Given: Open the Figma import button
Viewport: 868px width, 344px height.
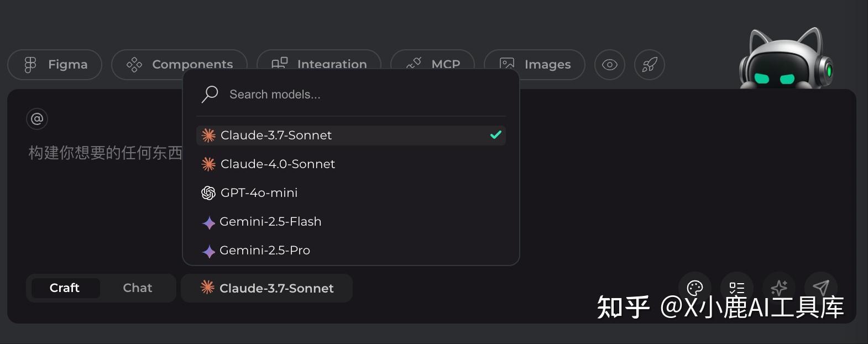Looking at the screenshot, I should pyautogui.click(x=55, y=65).
